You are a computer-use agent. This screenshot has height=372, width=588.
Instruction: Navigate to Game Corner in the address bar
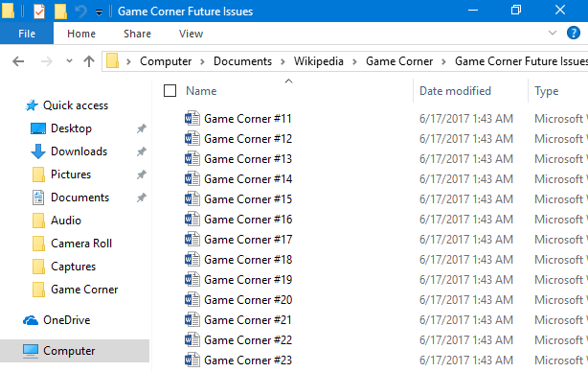399,61
